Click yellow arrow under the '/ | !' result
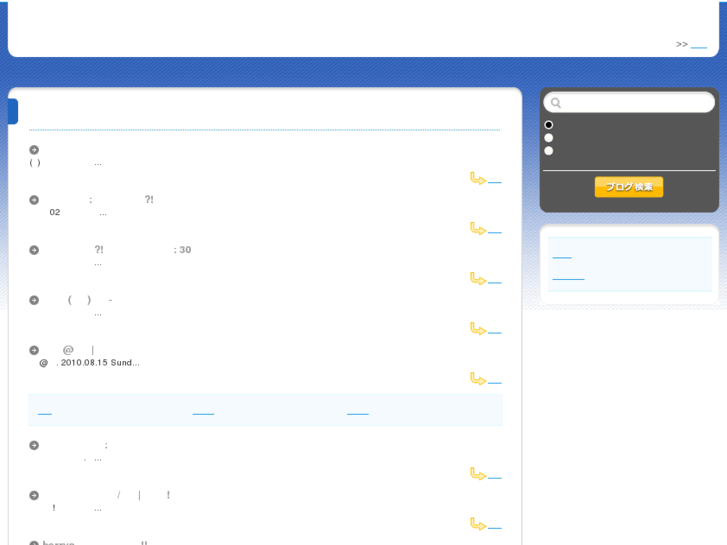Image resolution: width=727 pixels, height=545 pixels. coord(478,524)
